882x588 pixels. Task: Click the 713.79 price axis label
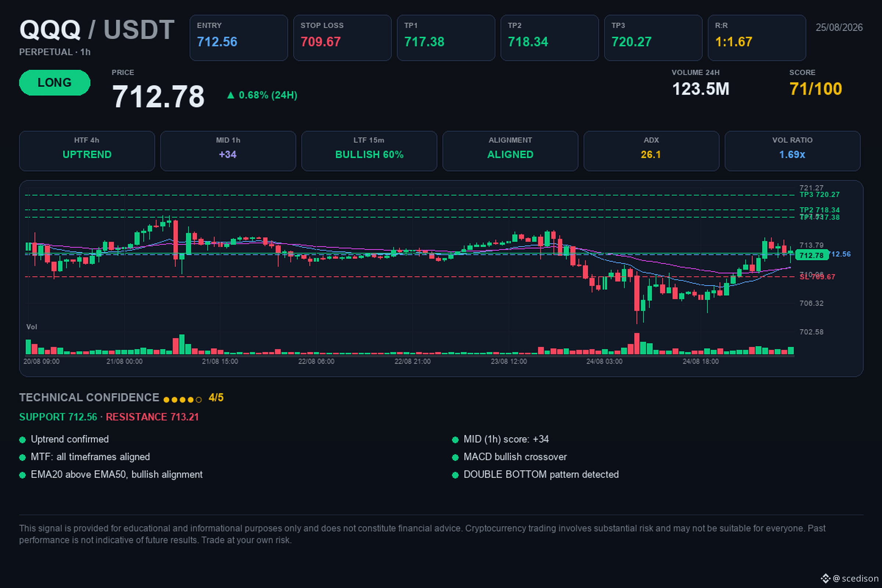point(811,245)
